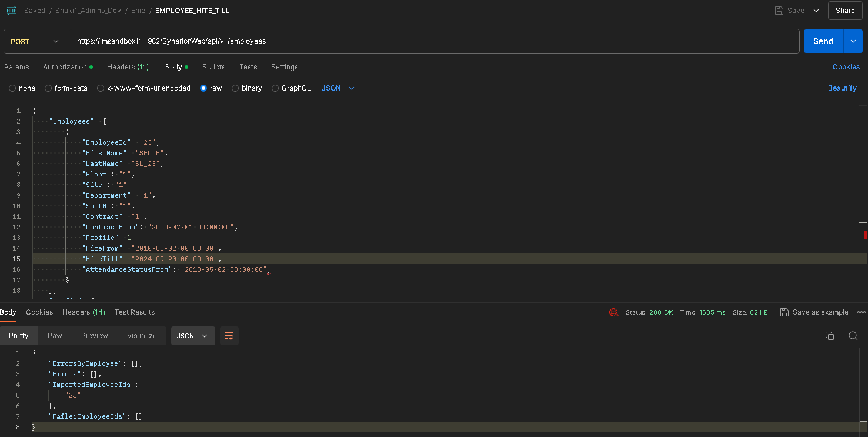Toggle the response line wrap icon
This screenshot has height=437, width=868.
pyautogui.click(x=229, y=336)
